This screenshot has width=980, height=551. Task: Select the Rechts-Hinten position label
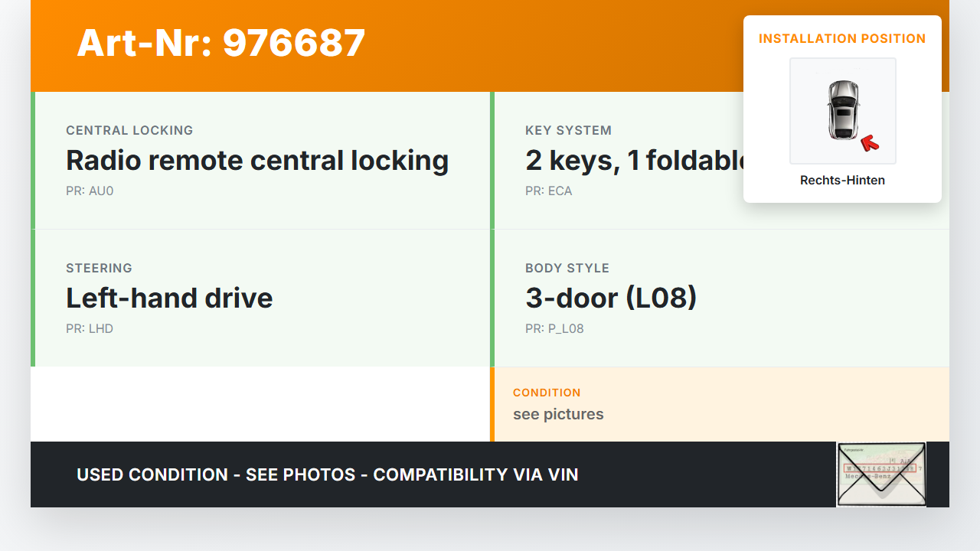click(x=842, y=181)
